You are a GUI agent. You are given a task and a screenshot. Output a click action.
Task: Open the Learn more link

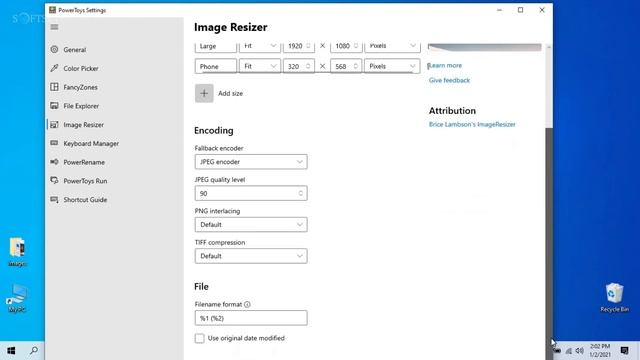pyautogui.click(x=445, y=65)
